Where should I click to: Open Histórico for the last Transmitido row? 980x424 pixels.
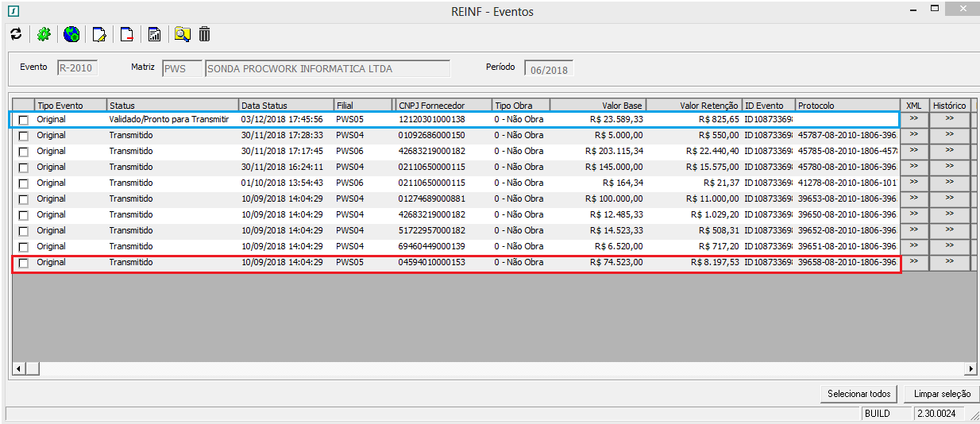click(x=949, y=262)
